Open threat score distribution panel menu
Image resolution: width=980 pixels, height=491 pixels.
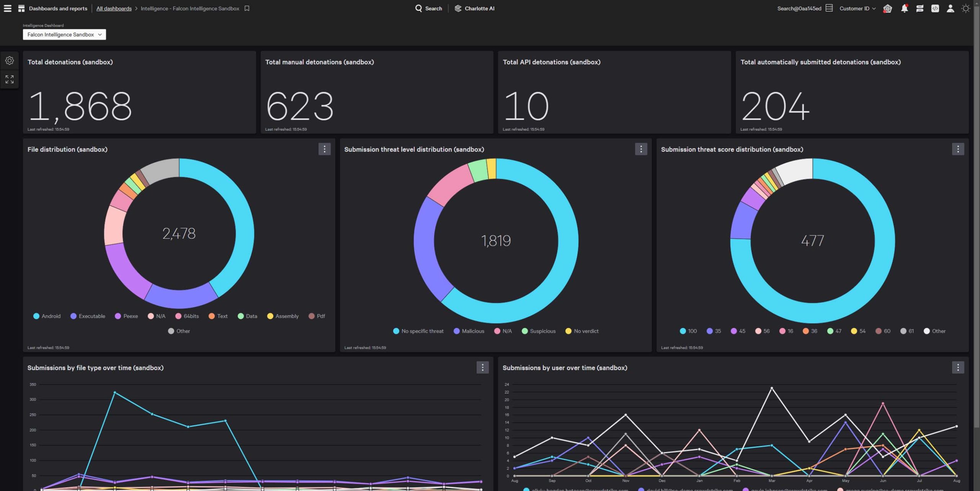pyautogui.click(x=958, y=149)
